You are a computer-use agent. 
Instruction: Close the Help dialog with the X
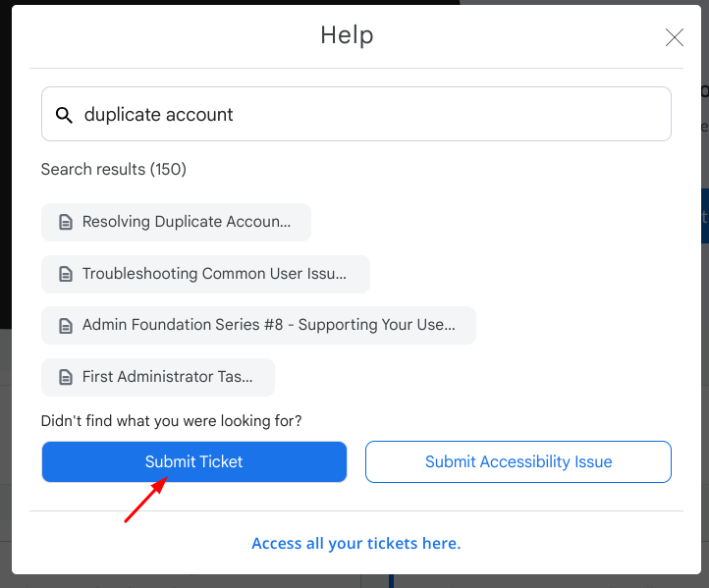point(675,37)
